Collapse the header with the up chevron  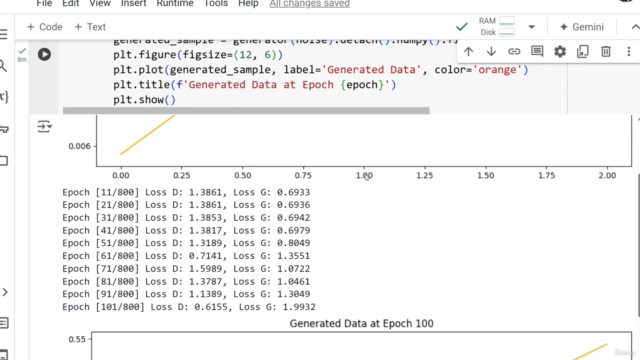click(x=635, y=27)
